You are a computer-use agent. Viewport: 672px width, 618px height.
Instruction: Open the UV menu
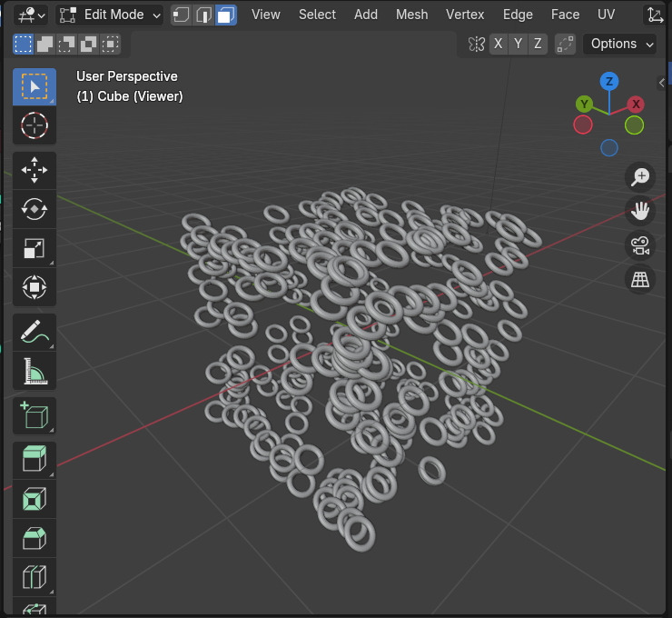click(x=606, y=15)
